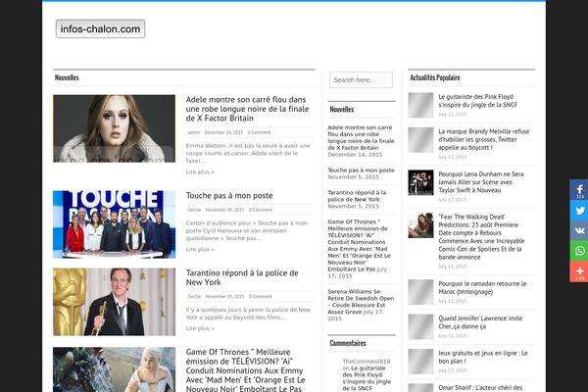Click the Lena Dunham article thumbnail
Viewport: 588px width, 392px height.
pyautogui.click(x=420, y=182)
